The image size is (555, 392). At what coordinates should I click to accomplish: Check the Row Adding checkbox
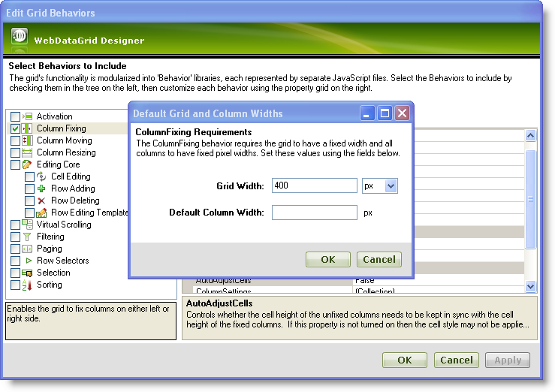(30, 188)
